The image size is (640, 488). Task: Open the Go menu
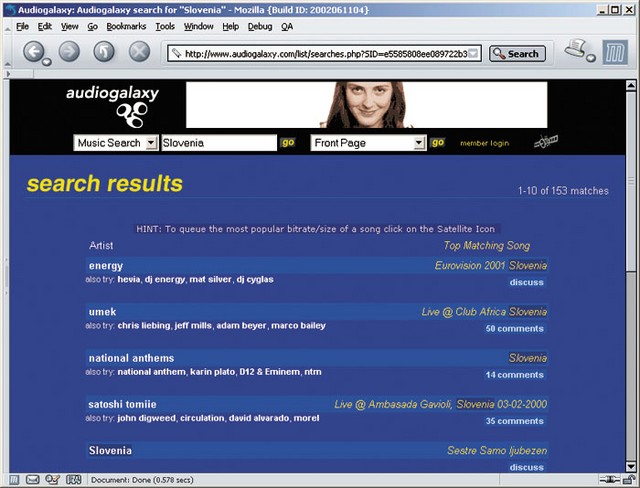click(92, 27)
